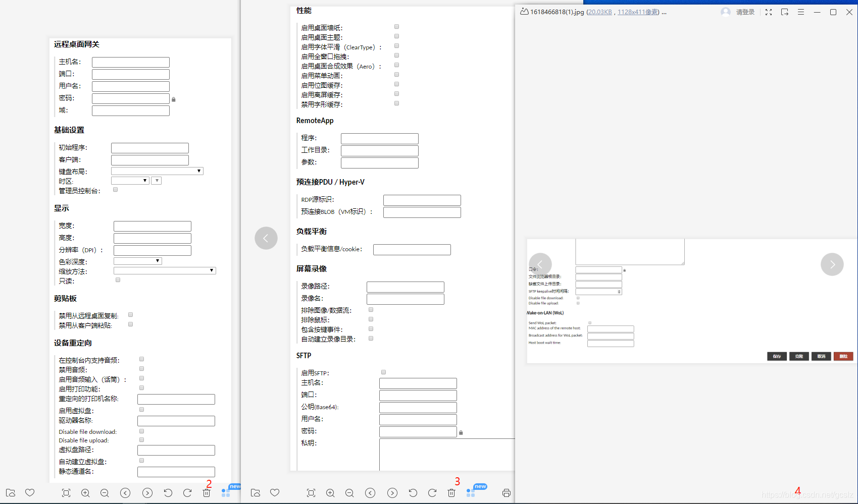The image size is (858, 504).
Task: Rotate middle viewer image counterclockwise
Action: click(x=413, y=493)
